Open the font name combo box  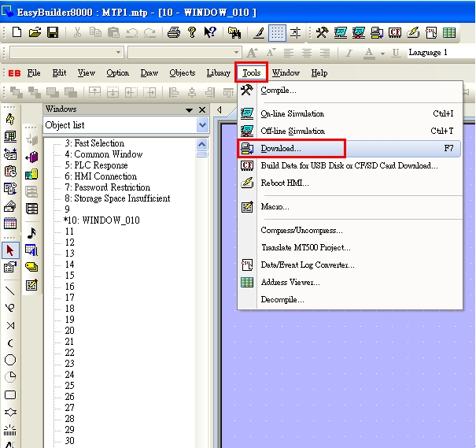(x=67, y=53)
